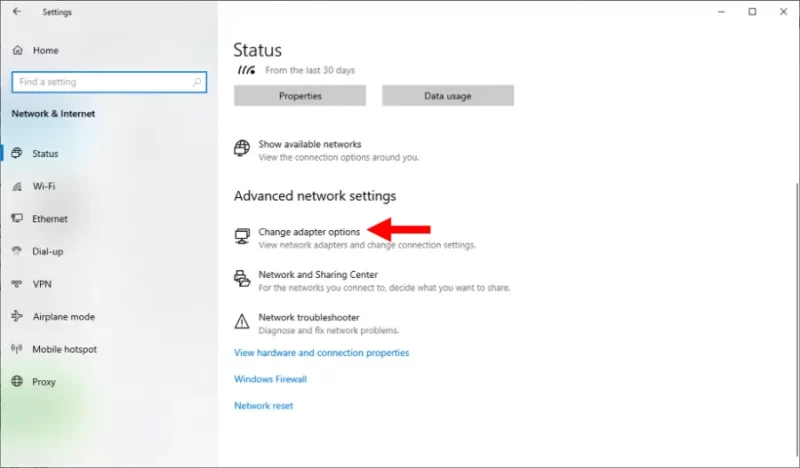The image size is (800, 468).
Task: Select the Ethernet monitor icon
Action: pyautogui.click(x=17, y=218)
